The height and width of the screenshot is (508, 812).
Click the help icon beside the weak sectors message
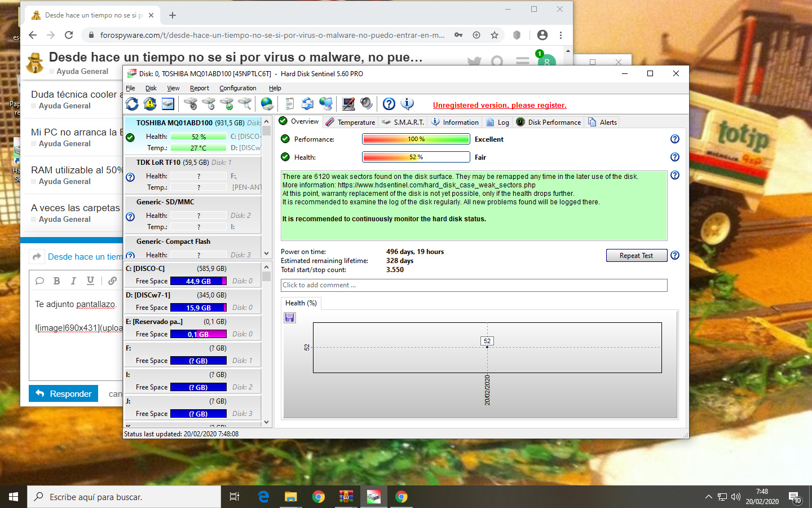[x=675, y=175]
